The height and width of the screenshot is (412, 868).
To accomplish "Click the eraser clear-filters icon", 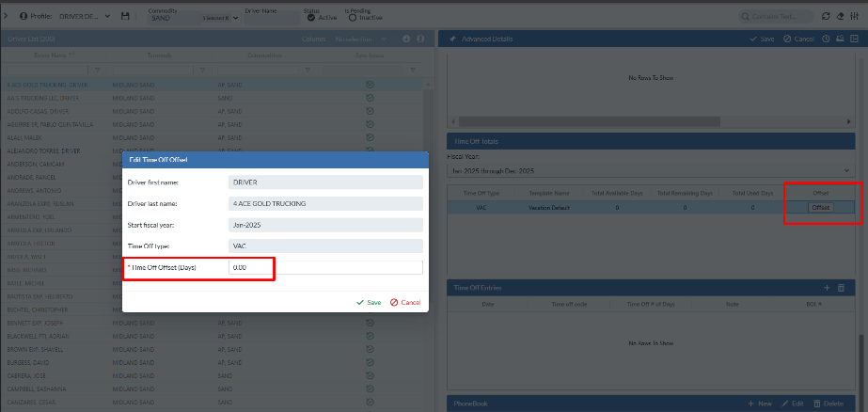I will click(x=841, y=17).
